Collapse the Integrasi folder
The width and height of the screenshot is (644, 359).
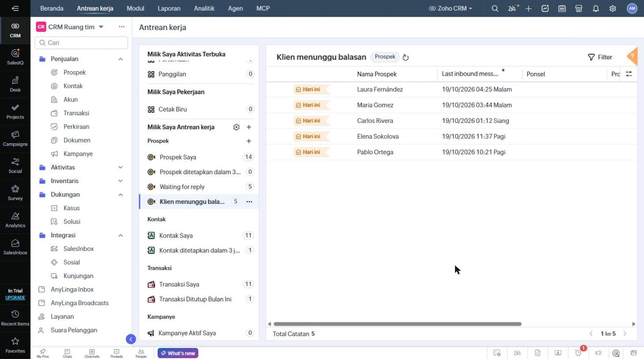click(121, 235)
